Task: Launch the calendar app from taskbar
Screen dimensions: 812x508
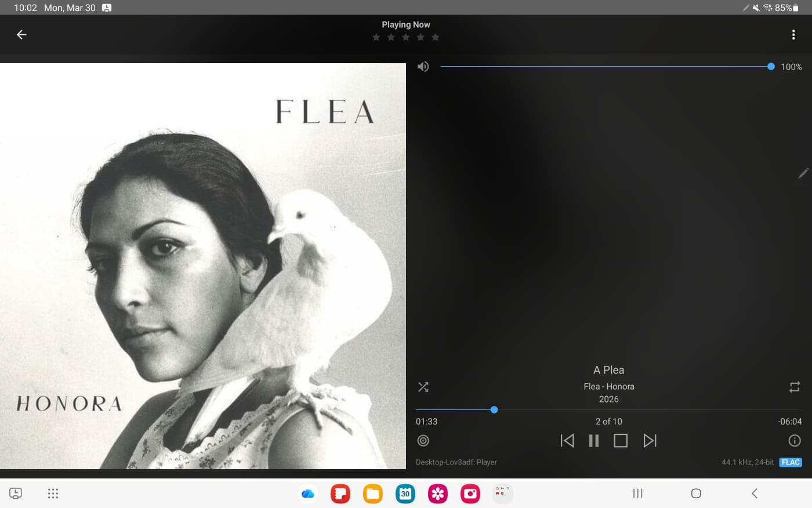Action: 405,494
